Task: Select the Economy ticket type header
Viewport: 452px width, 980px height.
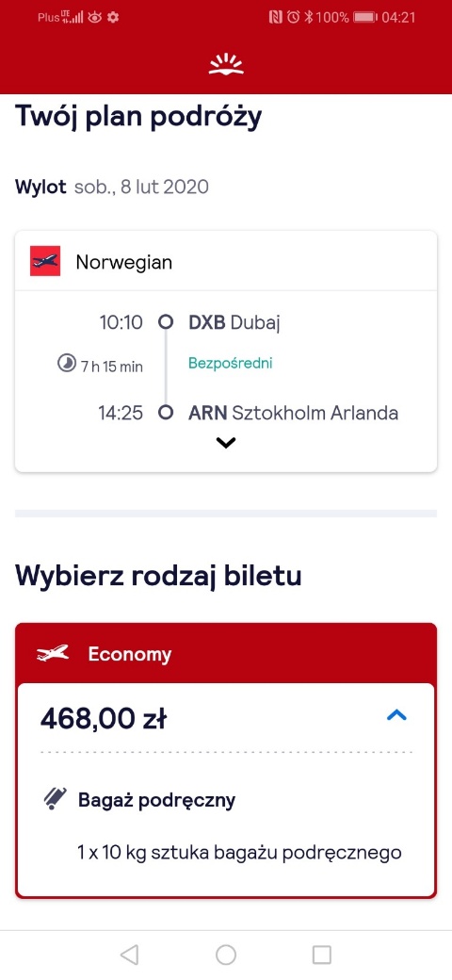Action: pyautogui.click(x=226, y=654)
